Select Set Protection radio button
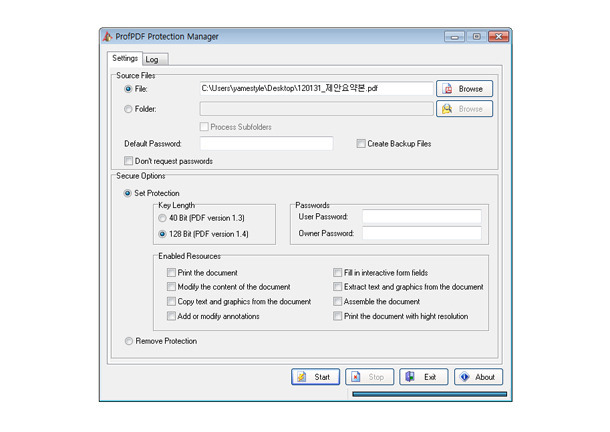Screen dimensions: 610x432 pos(127,193)
